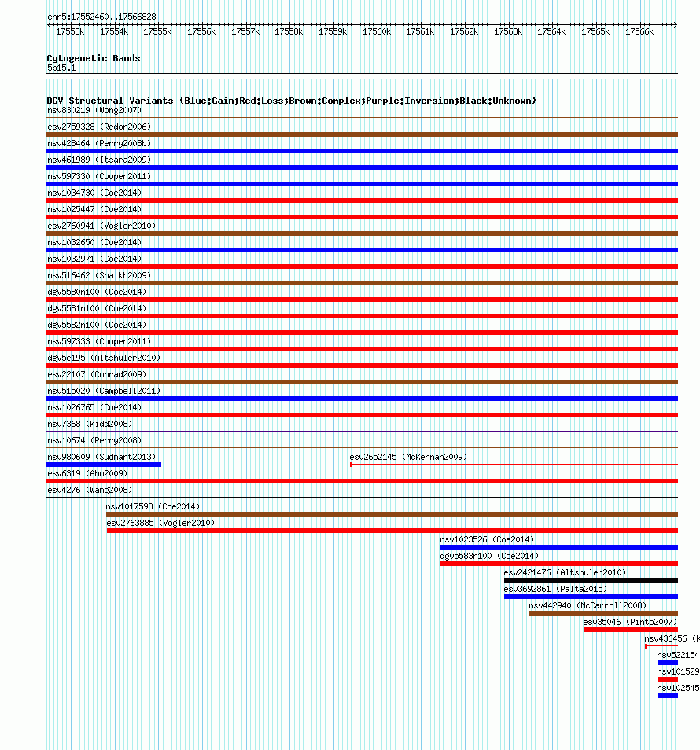
Task: Click the blue bar under nsv515020
Action: click(363, 399)
